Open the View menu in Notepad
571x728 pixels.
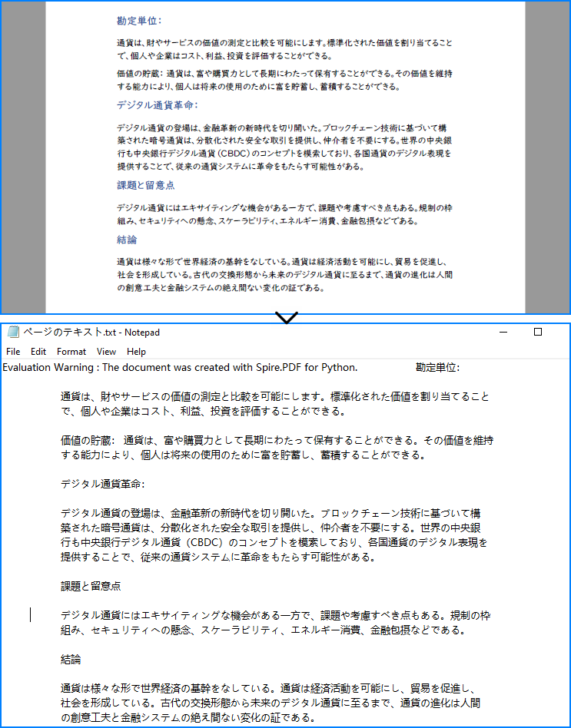click(x=106, y=352)
